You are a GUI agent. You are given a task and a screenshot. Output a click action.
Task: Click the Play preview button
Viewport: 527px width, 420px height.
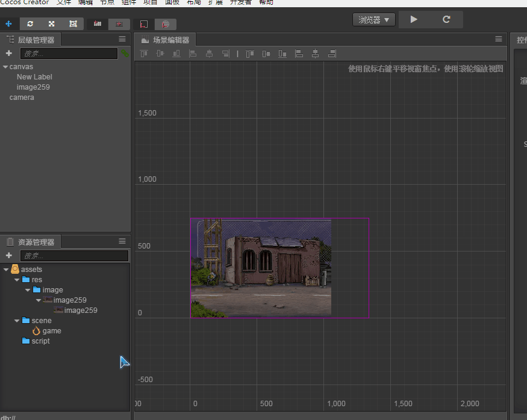(x=414, y=19)
